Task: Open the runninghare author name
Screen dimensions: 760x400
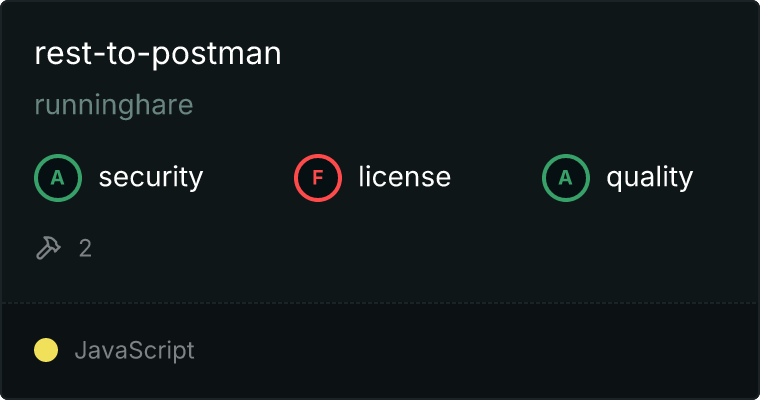Action: (x=114, y=105)
